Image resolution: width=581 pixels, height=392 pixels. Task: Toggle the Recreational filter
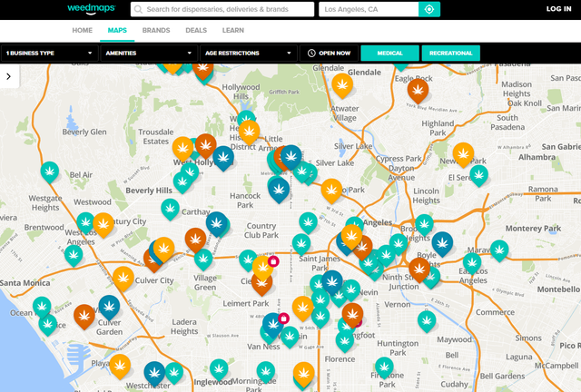450,53
